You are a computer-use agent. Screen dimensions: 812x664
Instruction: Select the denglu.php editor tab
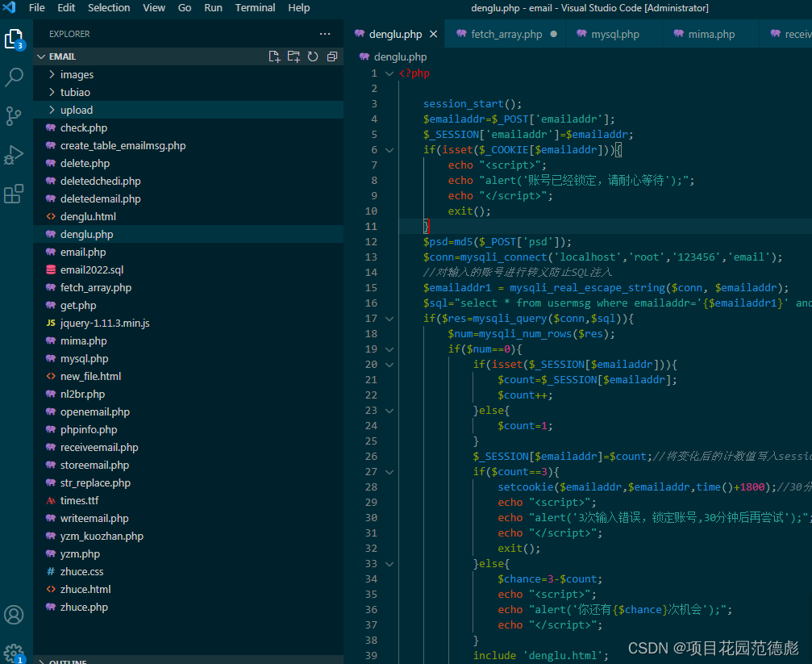click(396, 34)
